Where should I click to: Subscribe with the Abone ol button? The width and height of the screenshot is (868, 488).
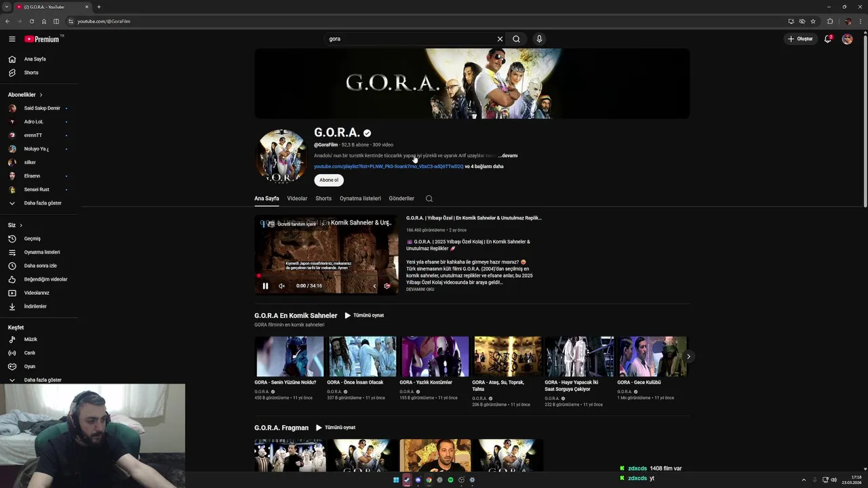[x=329, y=180]
